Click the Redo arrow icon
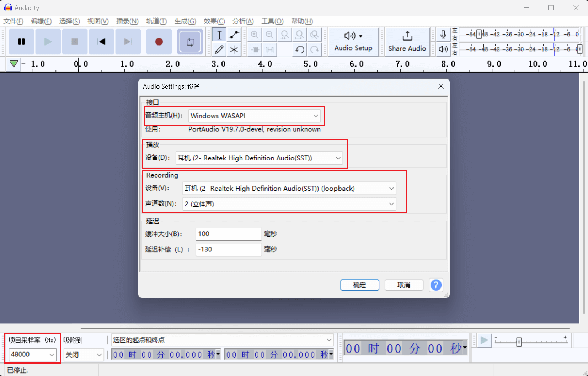The image size is (588, 376). click(314, 49)
